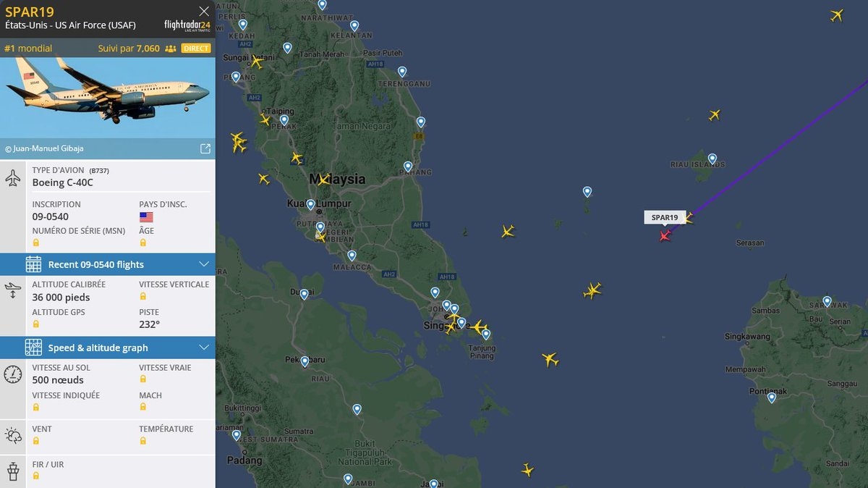
Task: Click the calendar icon for recent flights
Action: tap(33, 264)
